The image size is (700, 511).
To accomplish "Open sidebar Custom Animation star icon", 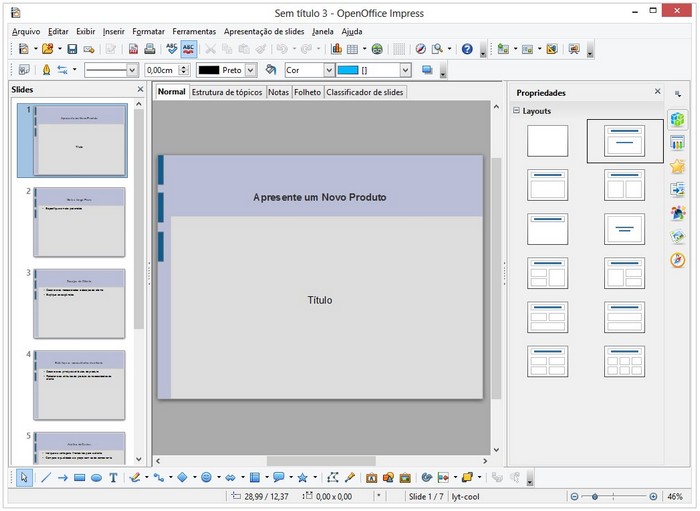I will pyautogui.click(x=677, y=166).
